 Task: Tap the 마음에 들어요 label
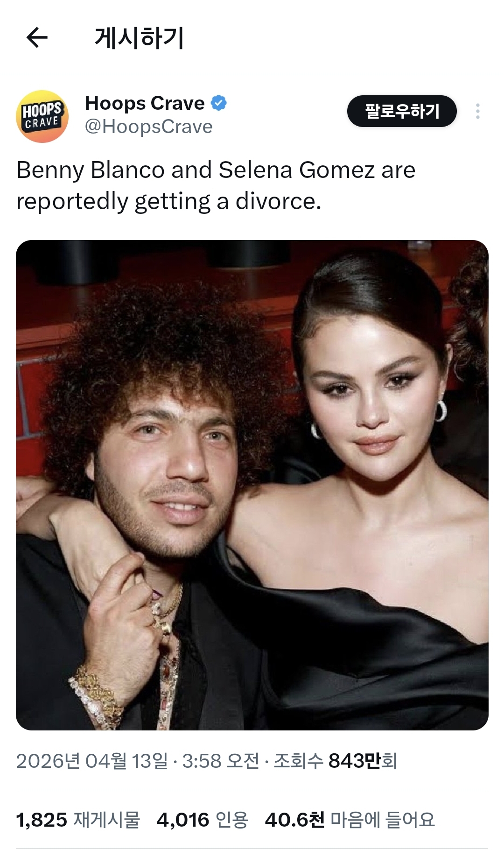point(383,820)
